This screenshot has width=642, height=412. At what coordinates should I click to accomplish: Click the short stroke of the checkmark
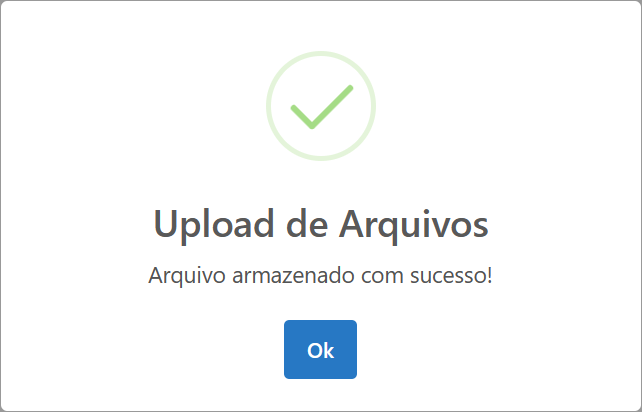coord(301,117)
